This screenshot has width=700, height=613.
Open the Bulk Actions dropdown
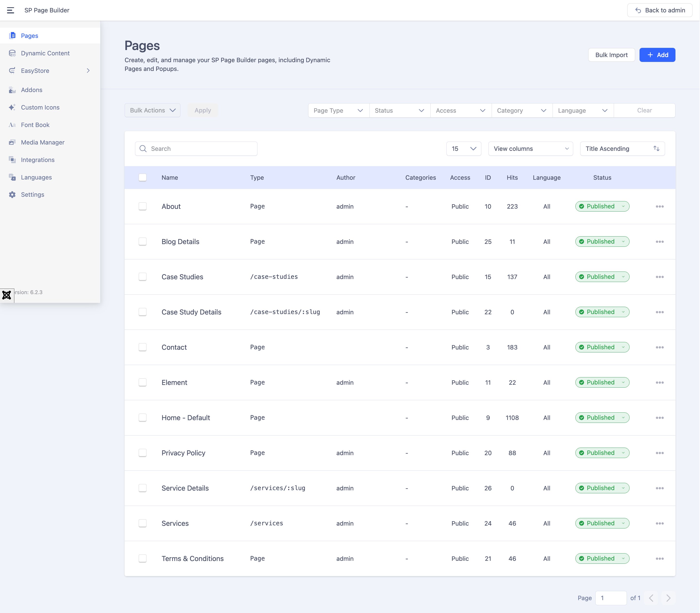[x=153, y=111]
